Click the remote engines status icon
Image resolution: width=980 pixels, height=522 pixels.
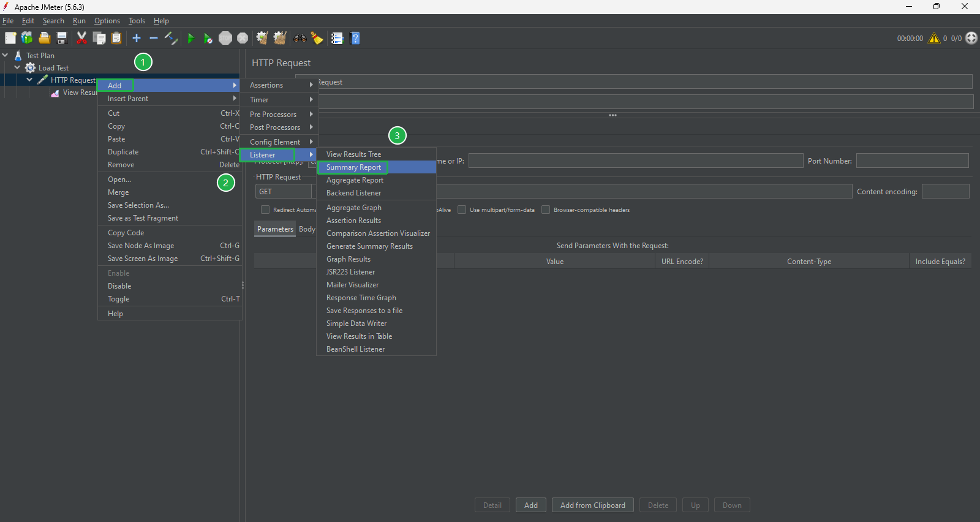coord(971,38)
